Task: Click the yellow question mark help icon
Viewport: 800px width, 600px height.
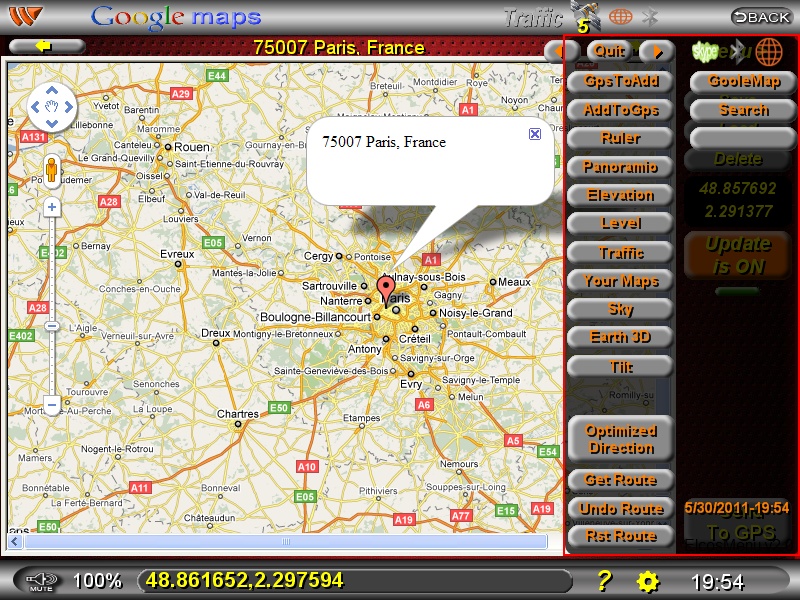Action: (x=604, y=581)
